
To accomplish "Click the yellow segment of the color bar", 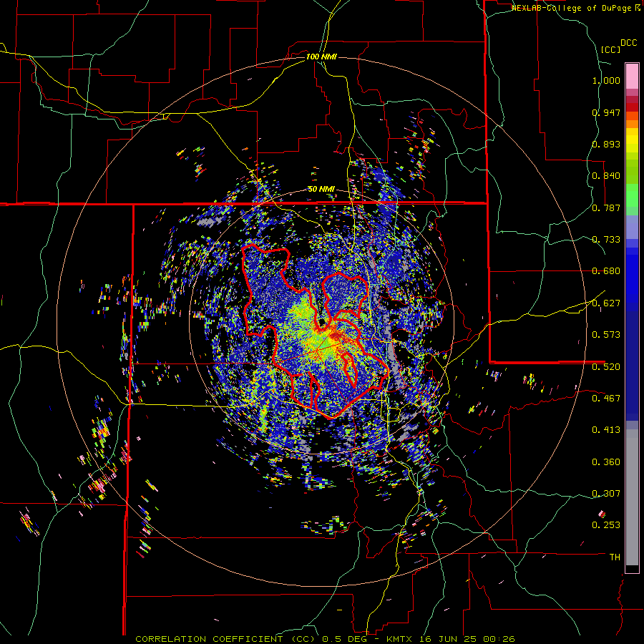I will [632, 141].
